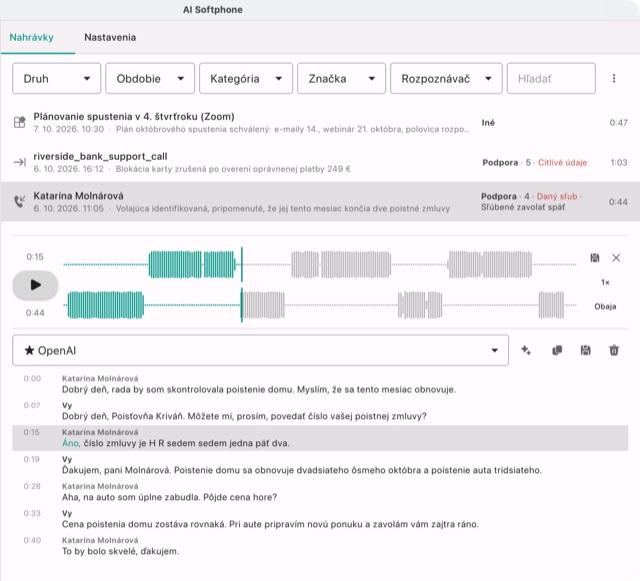
Task: Delete transcript with the trash icon
Action: tap(614, 350)
